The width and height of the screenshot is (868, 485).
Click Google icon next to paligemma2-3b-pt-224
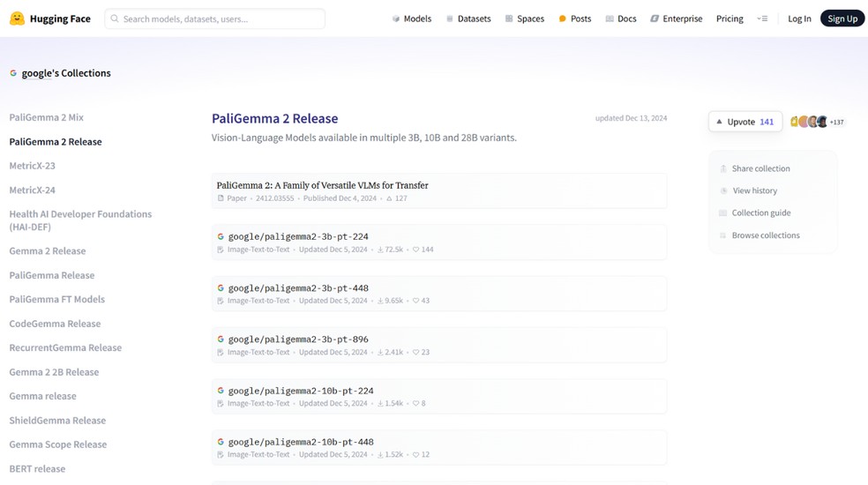(x=221, y=236)
